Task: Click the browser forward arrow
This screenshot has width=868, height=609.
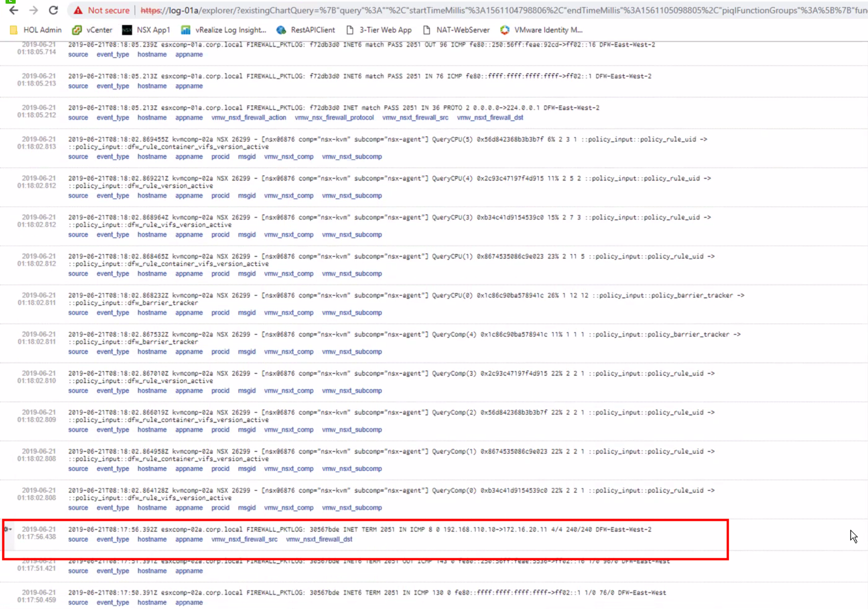Action: point(34,10)
